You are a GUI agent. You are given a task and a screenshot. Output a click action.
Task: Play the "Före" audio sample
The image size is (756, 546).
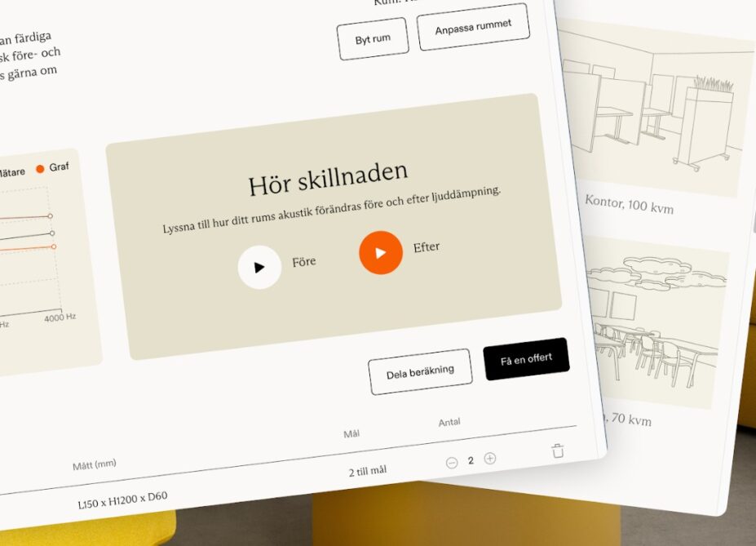pyautogui.click(x=259, y=267)
